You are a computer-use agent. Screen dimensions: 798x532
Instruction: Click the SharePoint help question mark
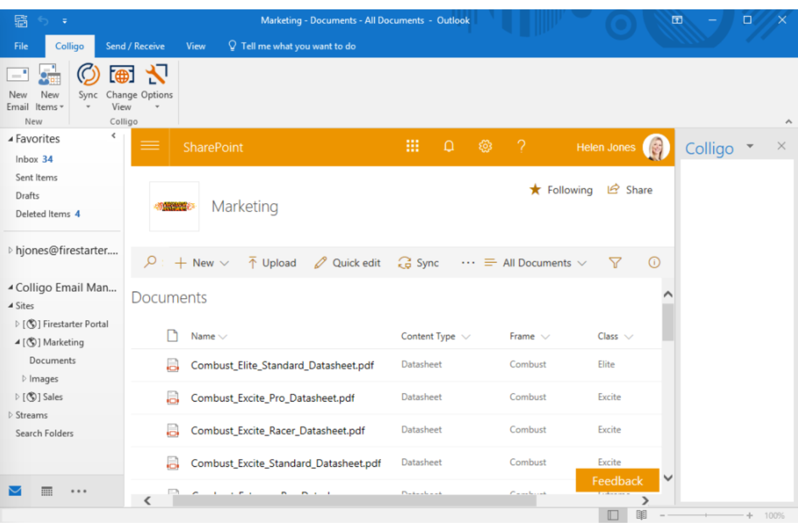[521, 146]
